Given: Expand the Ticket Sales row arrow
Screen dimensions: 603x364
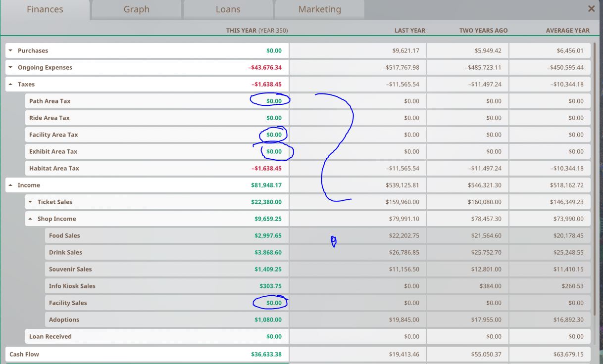Looking at the screenshot, I should point(31,202).
